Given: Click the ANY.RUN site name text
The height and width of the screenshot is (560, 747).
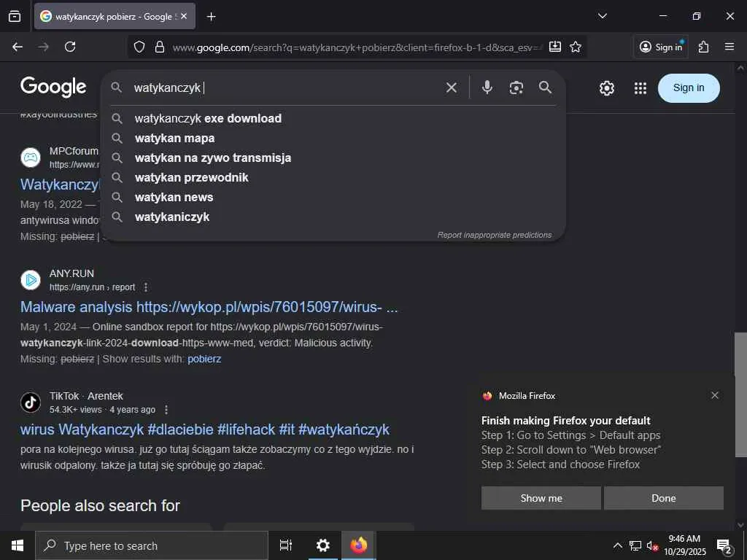Looking at the screenshot, I should [x=71, y=273].
